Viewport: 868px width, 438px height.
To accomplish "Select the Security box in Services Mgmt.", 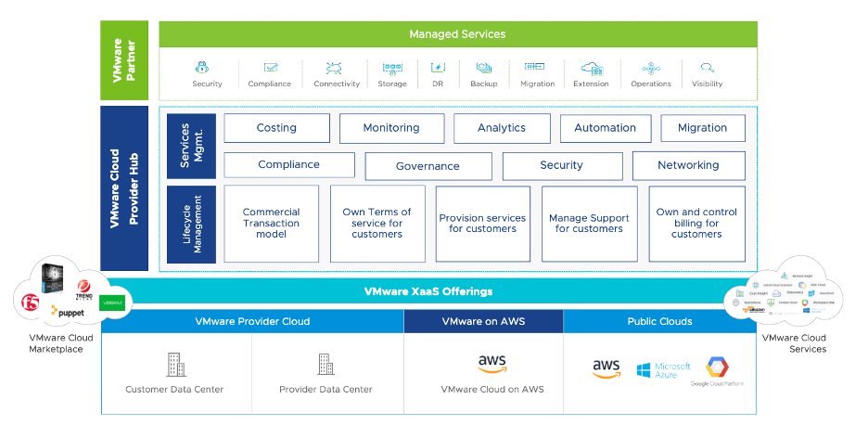I will pyautogui.click(x=562, y=165).
